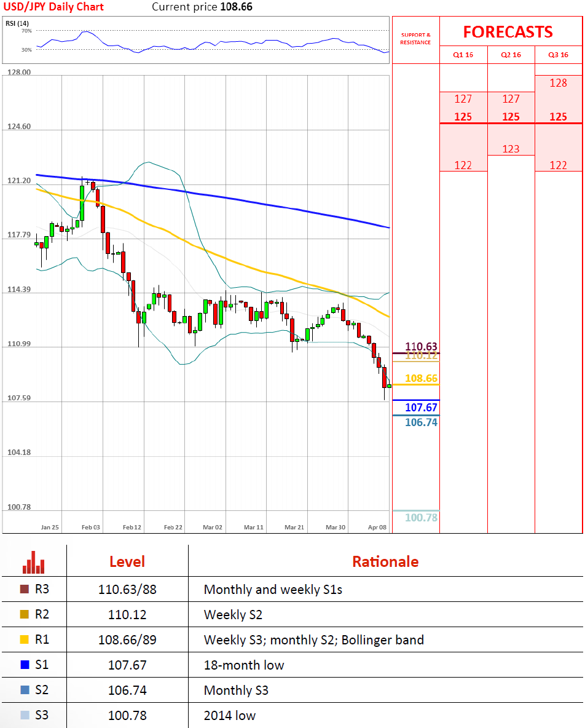Click the Current price 108.66 text
Image resolution: width=585 pixels, height=728 pixels.
click(202, 7)
